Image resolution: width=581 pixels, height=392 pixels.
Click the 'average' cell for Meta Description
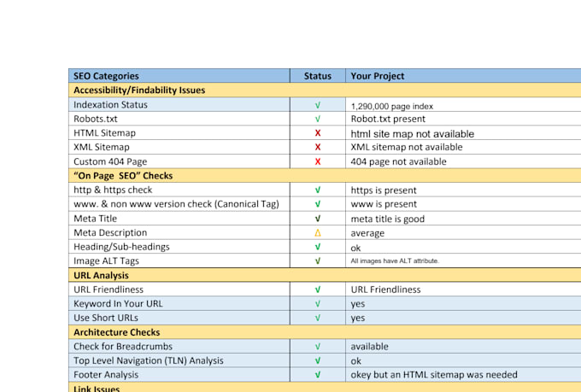pyautogui.click(x=463, y=232)
